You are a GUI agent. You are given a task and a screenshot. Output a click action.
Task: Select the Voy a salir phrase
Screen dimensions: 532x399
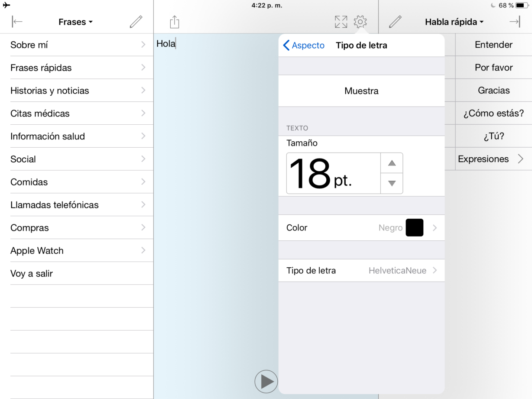coord(78,273)
